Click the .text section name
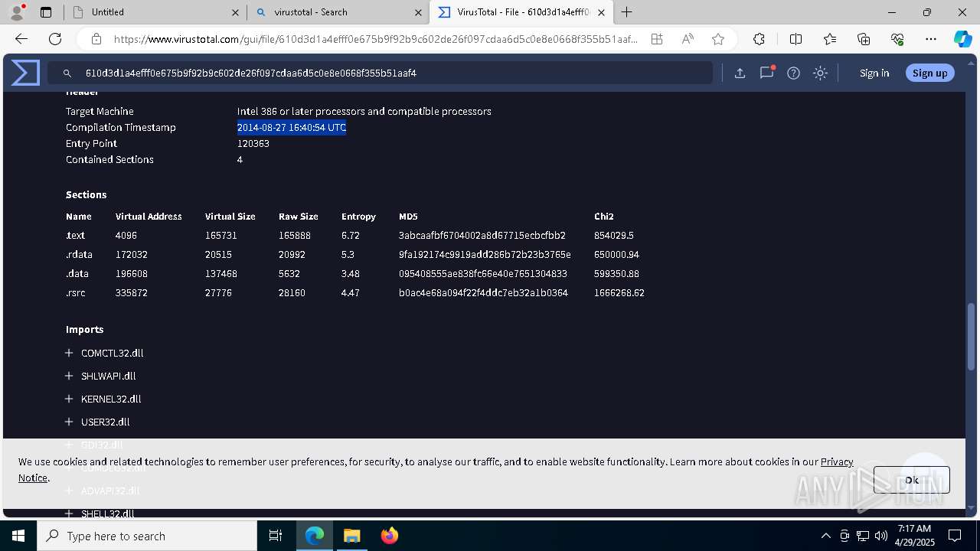Viewport: 980px width, 551px height. pos(75,235)
